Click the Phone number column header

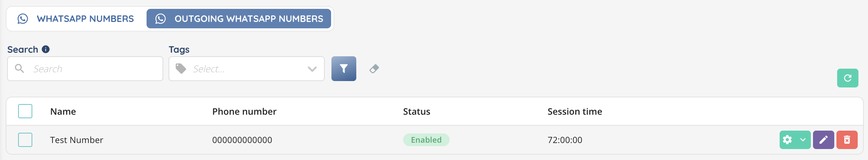244,112
